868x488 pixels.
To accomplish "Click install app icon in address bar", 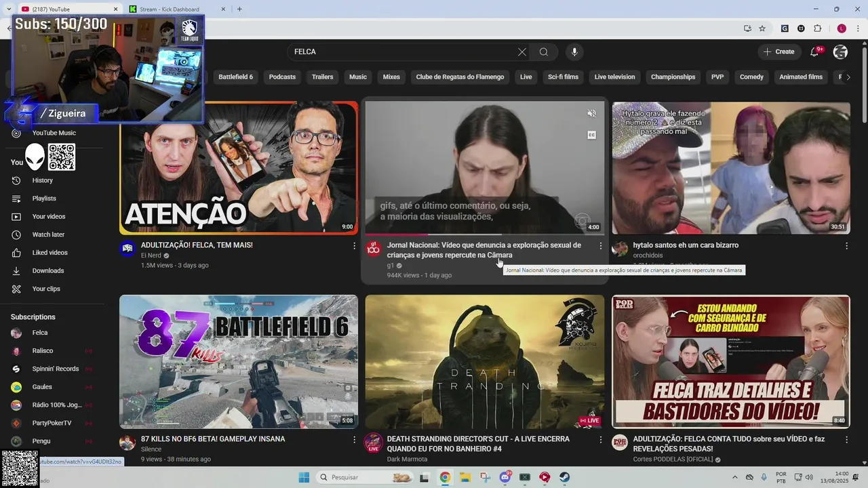I will tap(747, 28).
